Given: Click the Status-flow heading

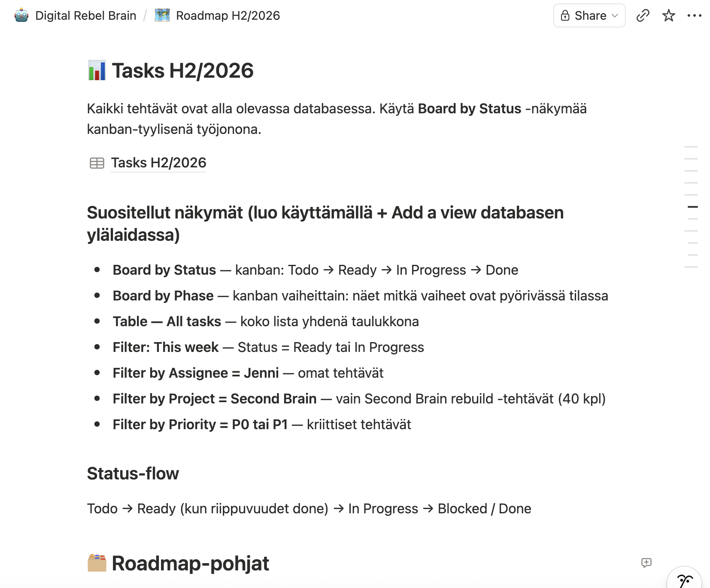Looking at the screenshot, I should coord(133,473).
